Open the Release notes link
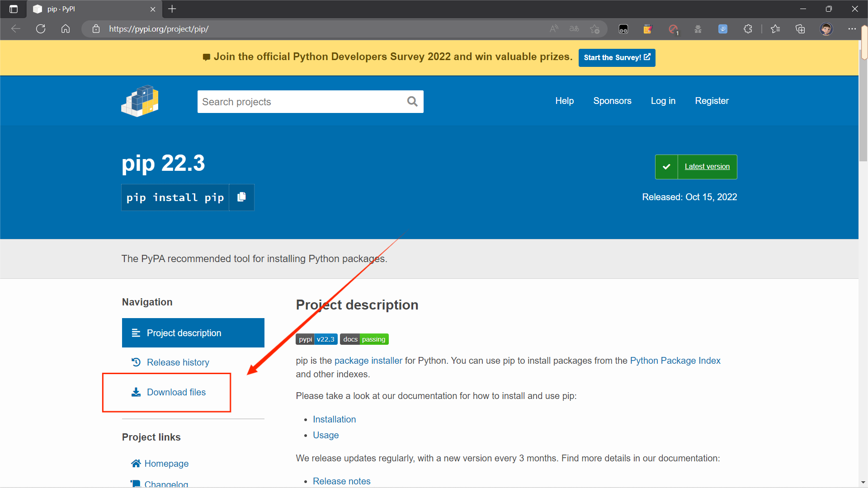Screen dimensions: 868x488 coord(341,481)
